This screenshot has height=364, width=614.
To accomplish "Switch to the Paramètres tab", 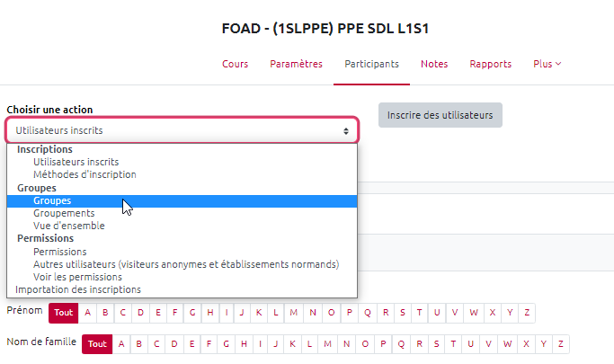I will click(296, 64).
